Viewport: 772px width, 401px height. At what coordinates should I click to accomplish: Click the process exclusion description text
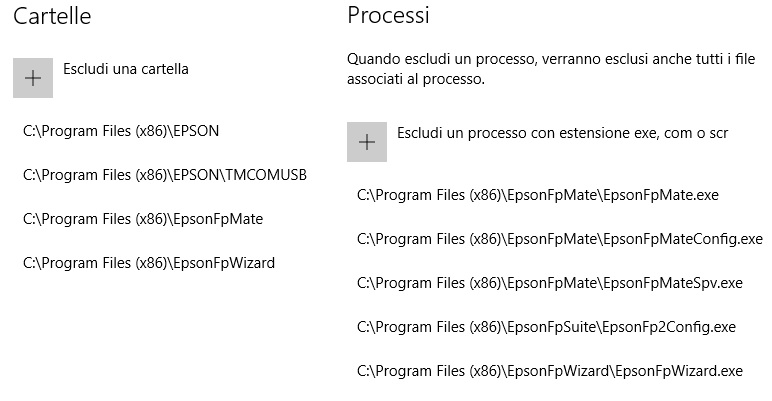551,69
